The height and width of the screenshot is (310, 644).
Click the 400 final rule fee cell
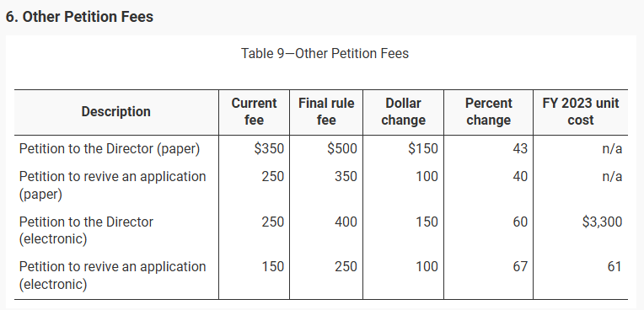click(346, 222)
